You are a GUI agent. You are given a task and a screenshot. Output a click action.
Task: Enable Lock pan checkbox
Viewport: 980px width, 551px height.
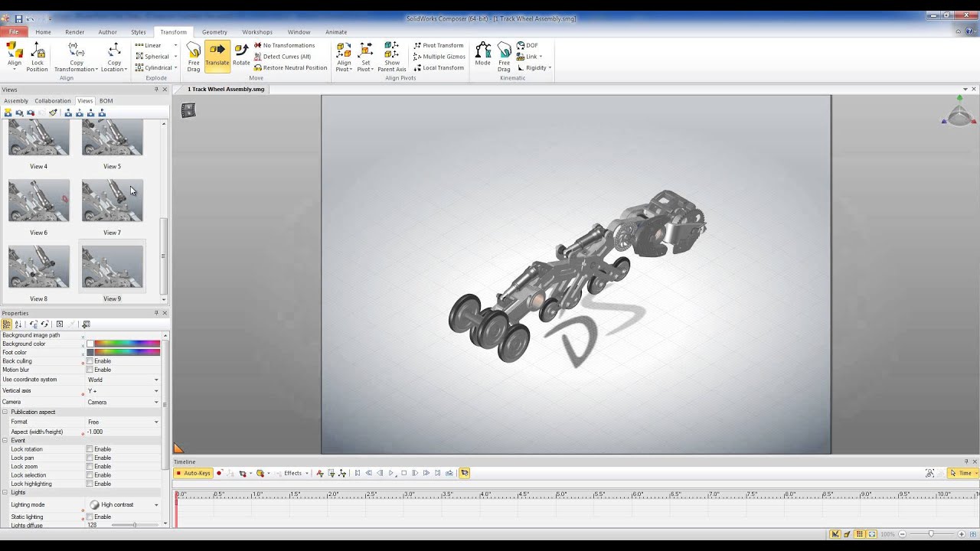click(90, 458)
